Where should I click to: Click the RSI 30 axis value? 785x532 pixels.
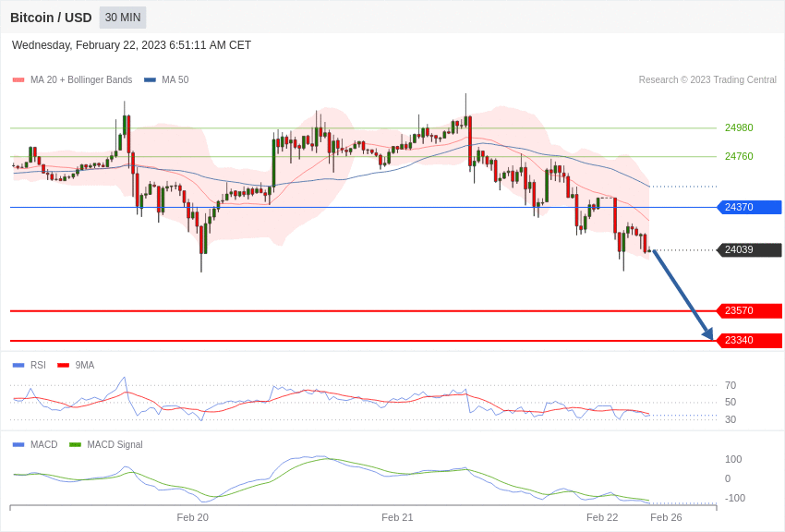click(x=731, y=419)
